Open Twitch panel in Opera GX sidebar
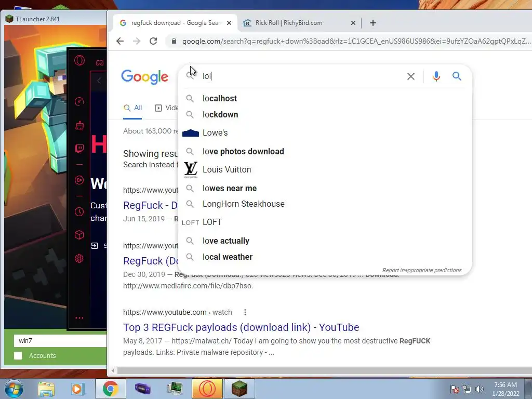532x399 pixels. click(79, 149)
